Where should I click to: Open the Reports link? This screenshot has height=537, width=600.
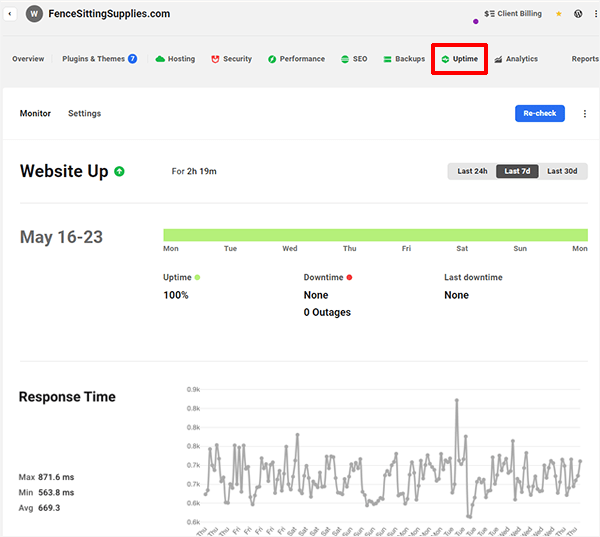click(x=585, y=59)
